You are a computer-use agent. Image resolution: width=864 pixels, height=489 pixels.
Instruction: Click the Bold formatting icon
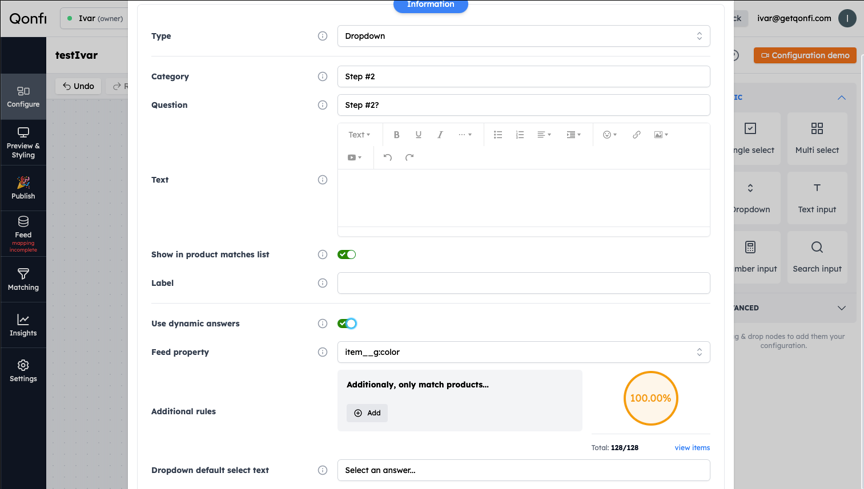click(x=396, y=135)
